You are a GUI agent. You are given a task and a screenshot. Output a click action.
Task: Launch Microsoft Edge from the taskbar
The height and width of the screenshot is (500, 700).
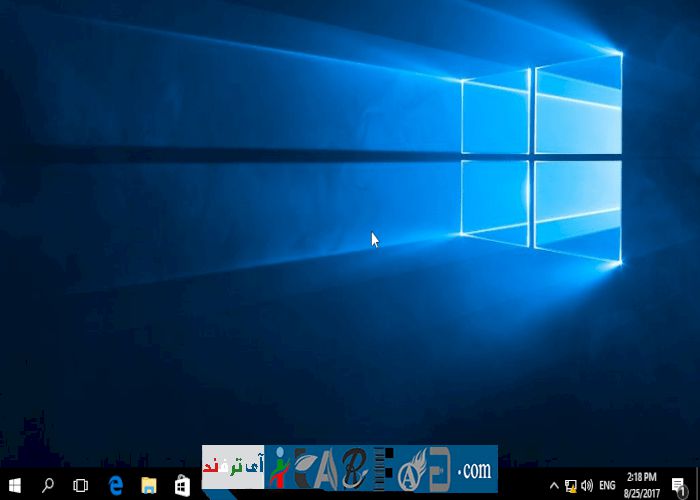[x=115, y=485]
